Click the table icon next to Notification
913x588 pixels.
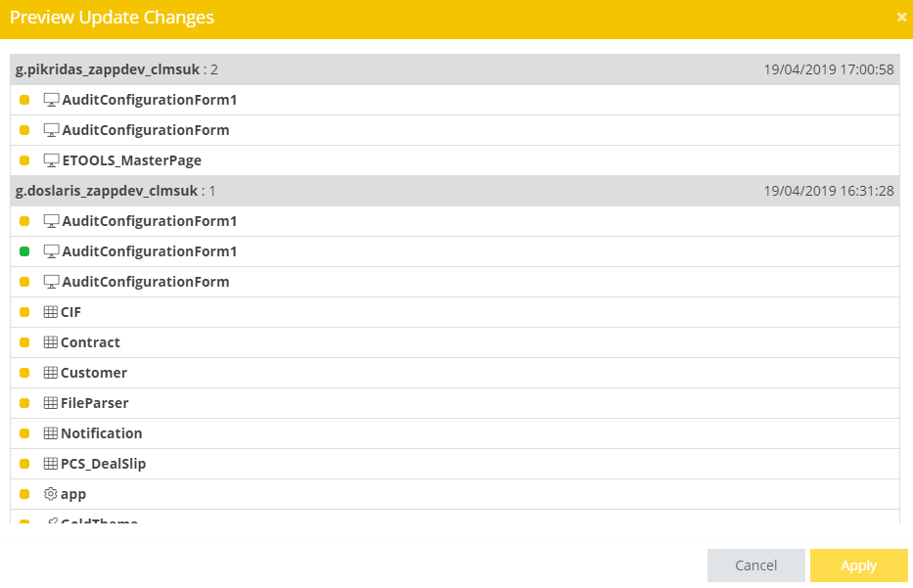pos(51,433)
